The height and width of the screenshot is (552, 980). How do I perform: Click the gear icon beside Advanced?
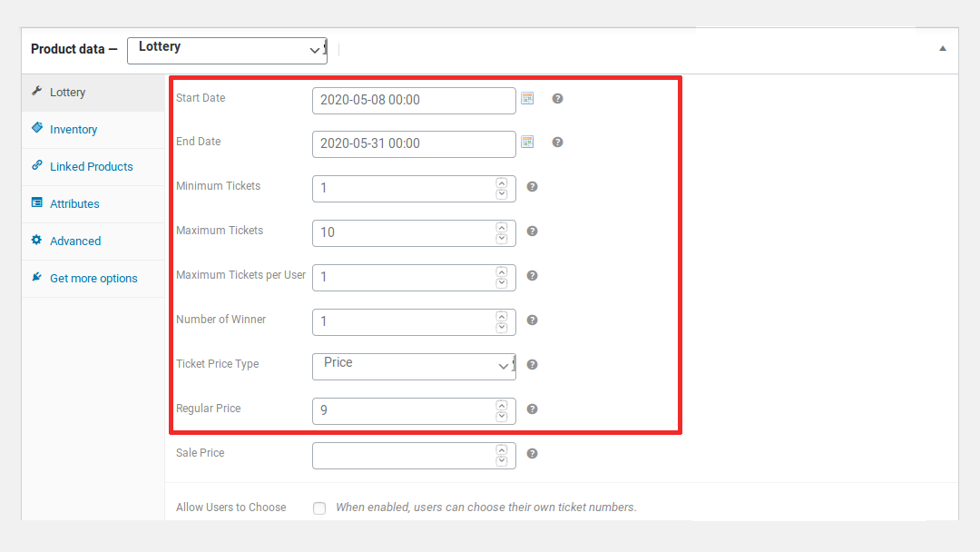pyautogui.click(x=37, y=240)
